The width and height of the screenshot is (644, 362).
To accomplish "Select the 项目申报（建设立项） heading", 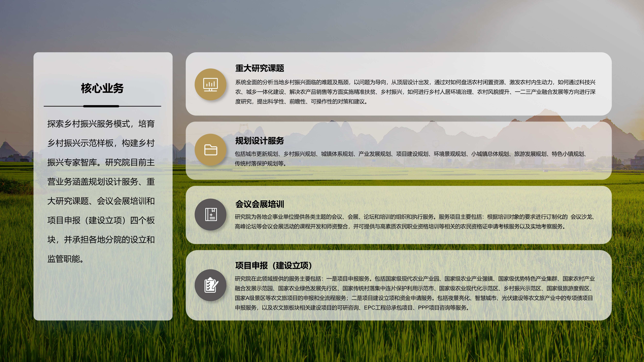I will tap(274, 265).
